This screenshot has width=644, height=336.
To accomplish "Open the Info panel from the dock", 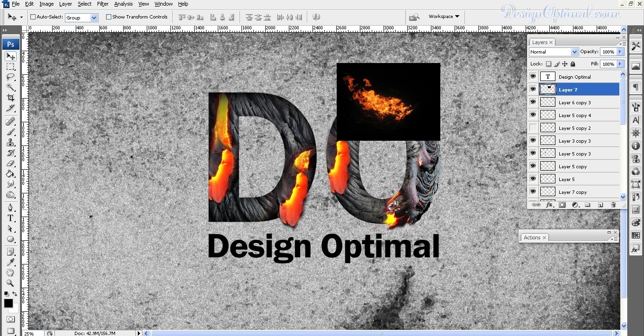I will point(635,146).
